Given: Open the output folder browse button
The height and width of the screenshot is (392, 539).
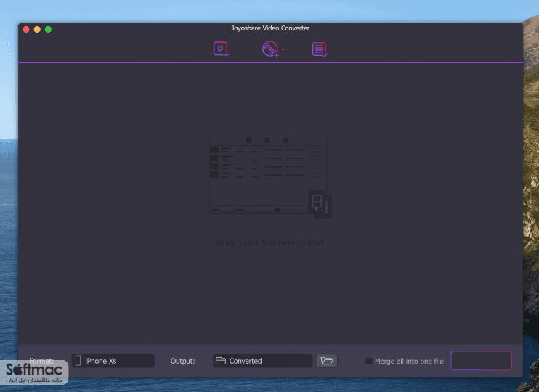Looking at the screenshot, I should pyautogui.click(x=327, y=361).
